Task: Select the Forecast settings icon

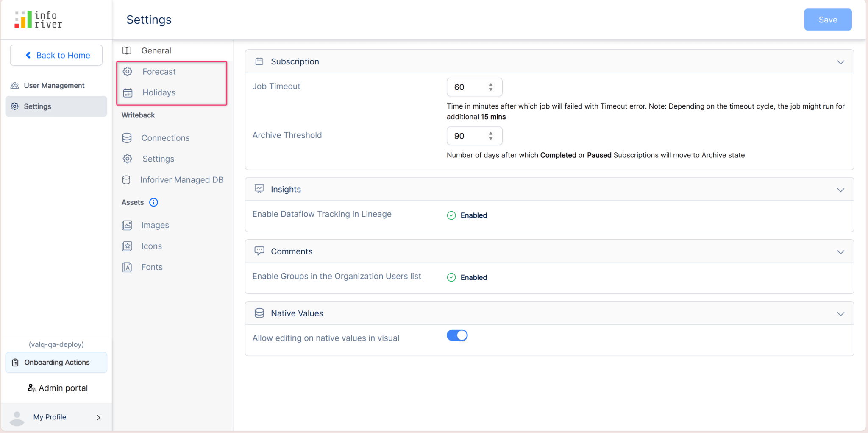Action: click(x=127, y=71)
